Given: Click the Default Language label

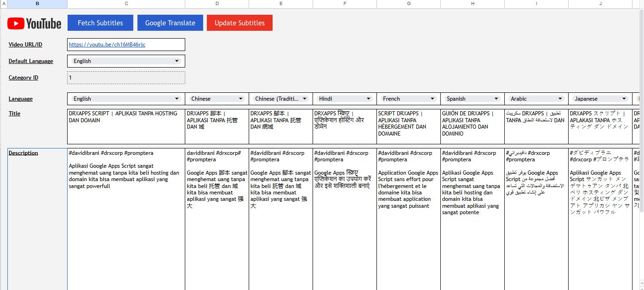Looking at the screenshot, I should coord(31,61).
